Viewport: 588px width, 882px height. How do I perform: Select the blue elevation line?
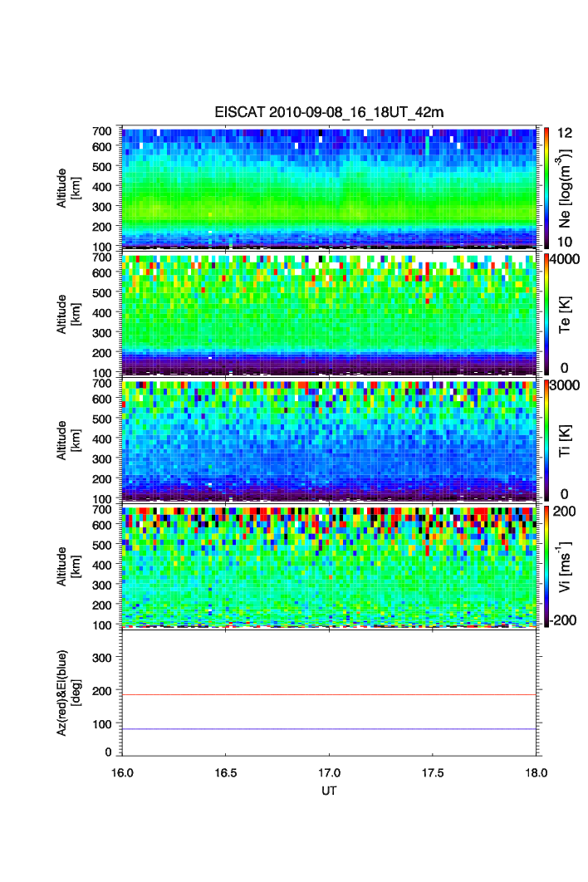[331, 729]
